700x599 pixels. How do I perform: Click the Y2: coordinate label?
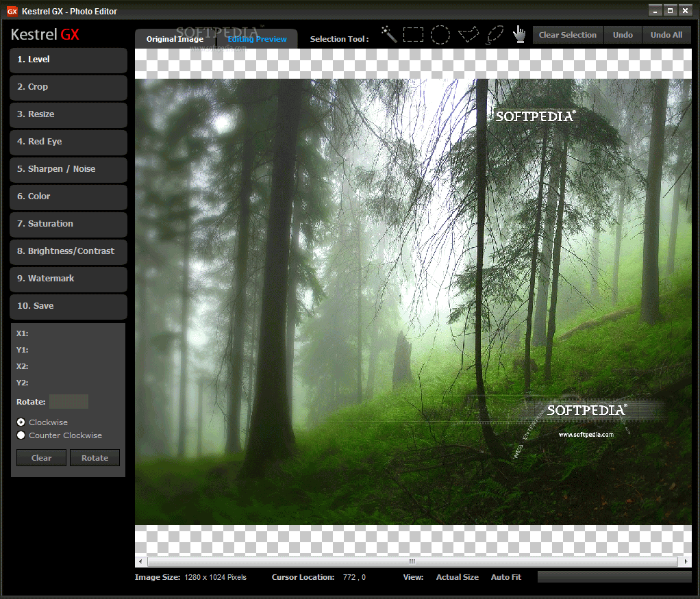click(x=23, y=383)
